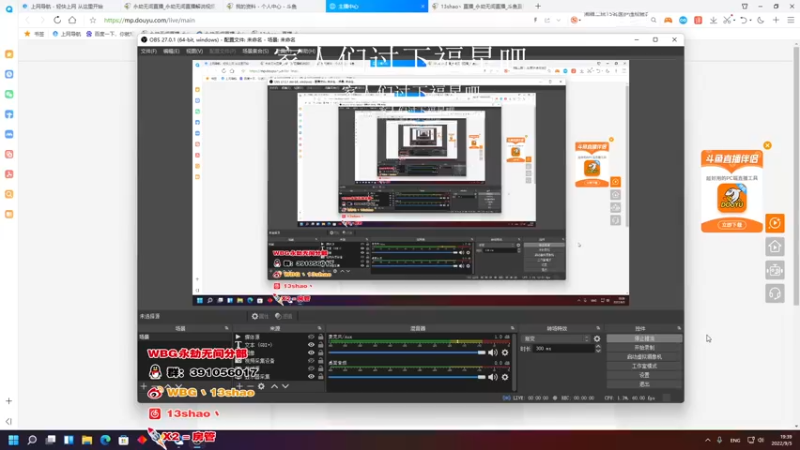Viewport: 800px width, 450px height.
Task: Open a new browser tab with plus icon
Action: click(538, 6)
